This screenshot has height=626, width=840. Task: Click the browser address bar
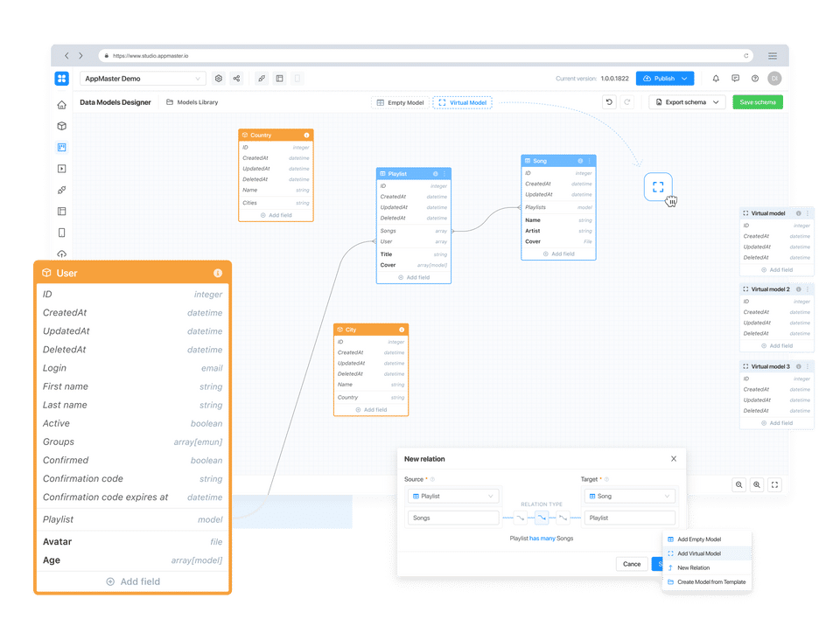click(x=426, y=56)
